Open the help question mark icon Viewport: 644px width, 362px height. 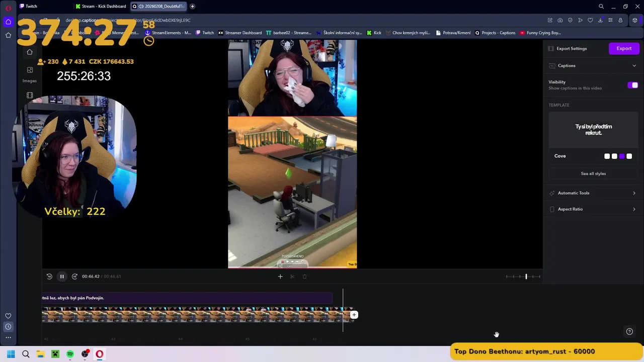pos(629,331)
